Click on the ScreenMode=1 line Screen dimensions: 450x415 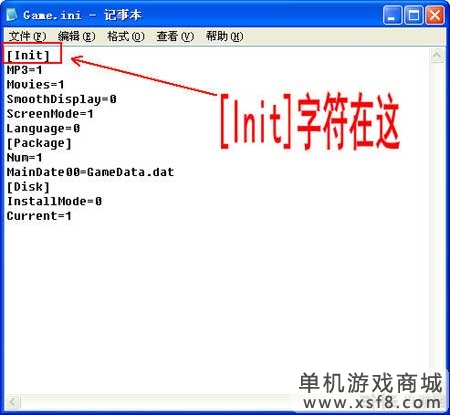pyautogui.click(x=50, y=114)
